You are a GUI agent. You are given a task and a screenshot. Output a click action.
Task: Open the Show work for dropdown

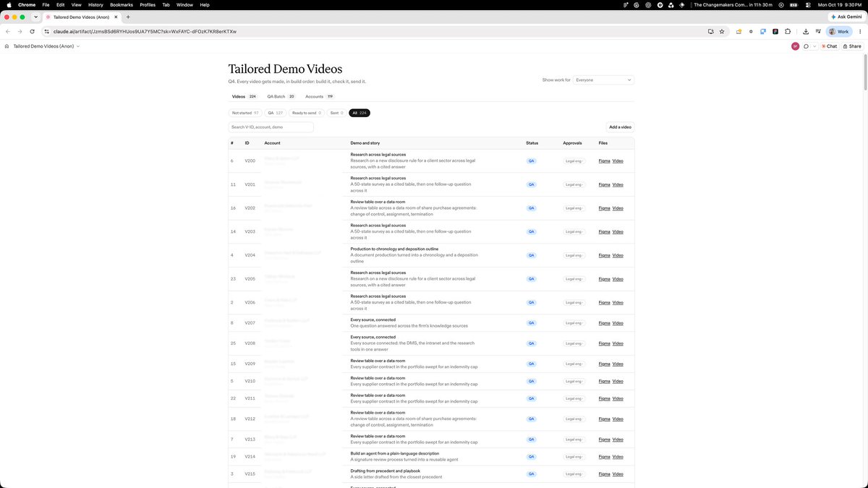tap(603, 80)
